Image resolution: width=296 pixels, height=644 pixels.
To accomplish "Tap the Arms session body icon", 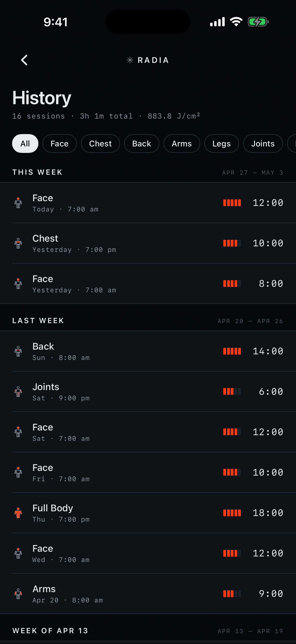I will pyautogui.click(x=18, y=594).
